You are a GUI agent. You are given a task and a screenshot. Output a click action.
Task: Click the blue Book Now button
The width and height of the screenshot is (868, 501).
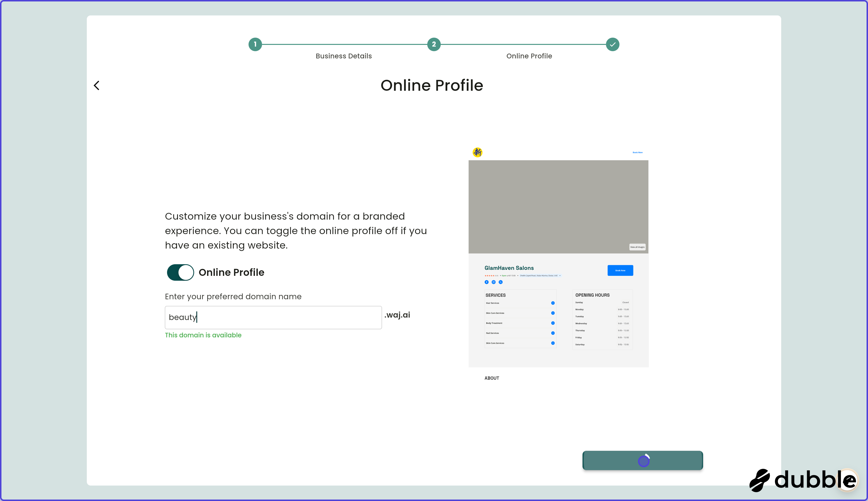[x=620, y=270]
